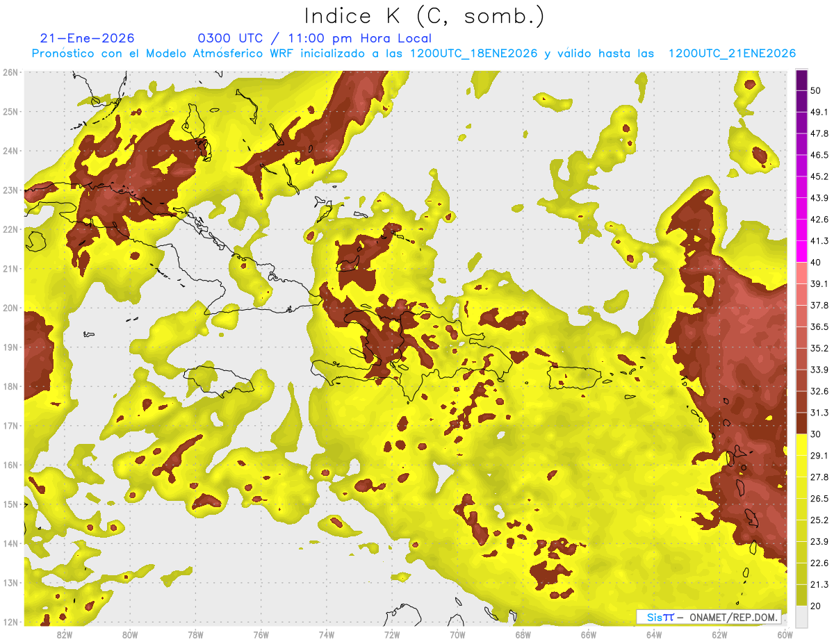Screen dimensions: 834x644
Task: Click the colorbar value "49.1"
Action: click(819, 112)
